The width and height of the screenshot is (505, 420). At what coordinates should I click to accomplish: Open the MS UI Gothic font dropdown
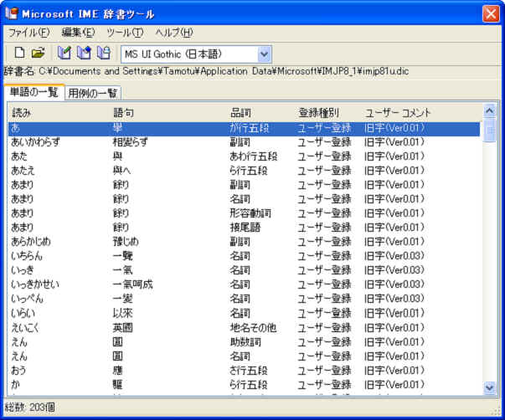tap(265, 54)
